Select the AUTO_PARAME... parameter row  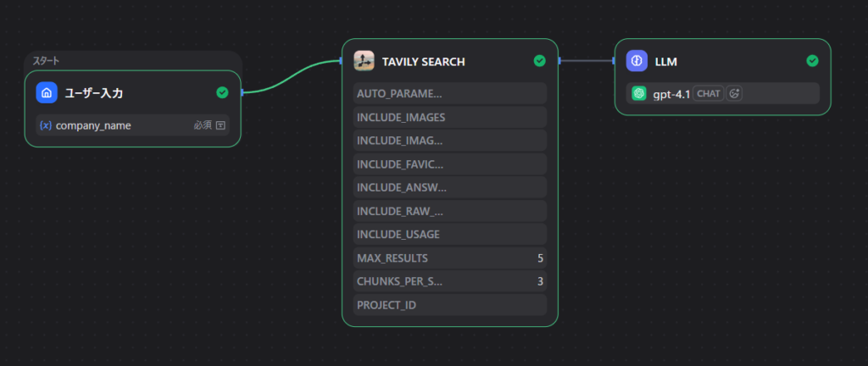point(449,93)
